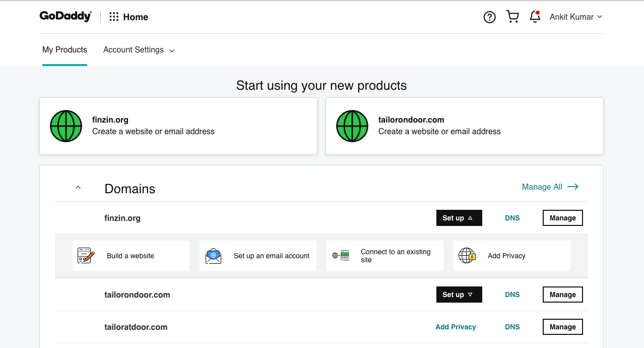Open DNS for finzin.org
This screenshot has height=348, width=644.
512,218
